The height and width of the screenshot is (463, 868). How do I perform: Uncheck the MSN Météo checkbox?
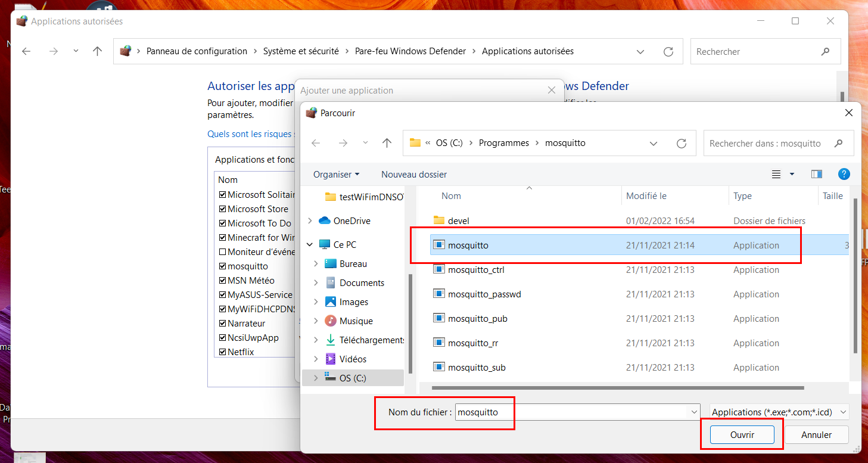[222, 280]
